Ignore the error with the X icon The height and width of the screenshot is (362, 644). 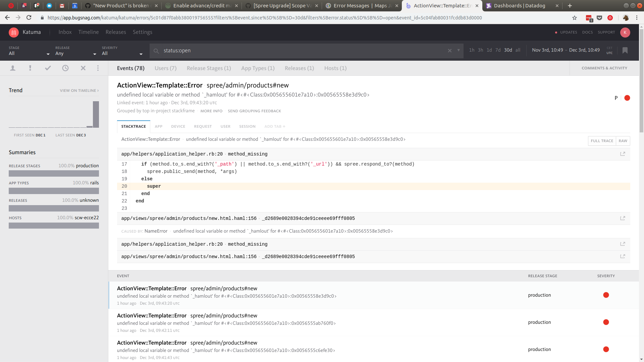click(x=83, y=68)
